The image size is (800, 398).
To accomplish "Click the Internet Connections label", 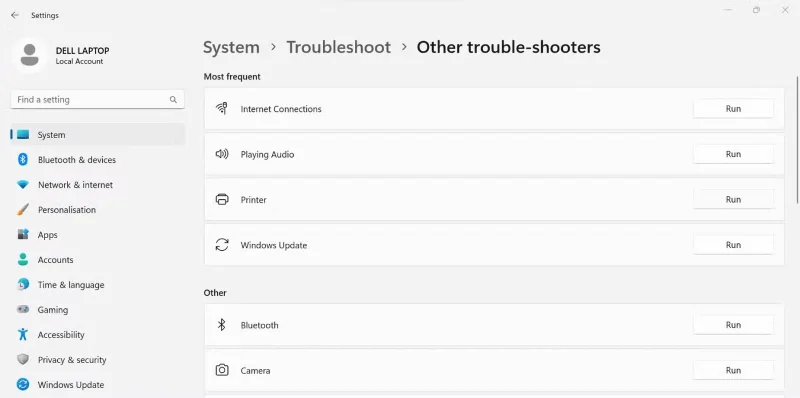I will [x=281, y=109].
